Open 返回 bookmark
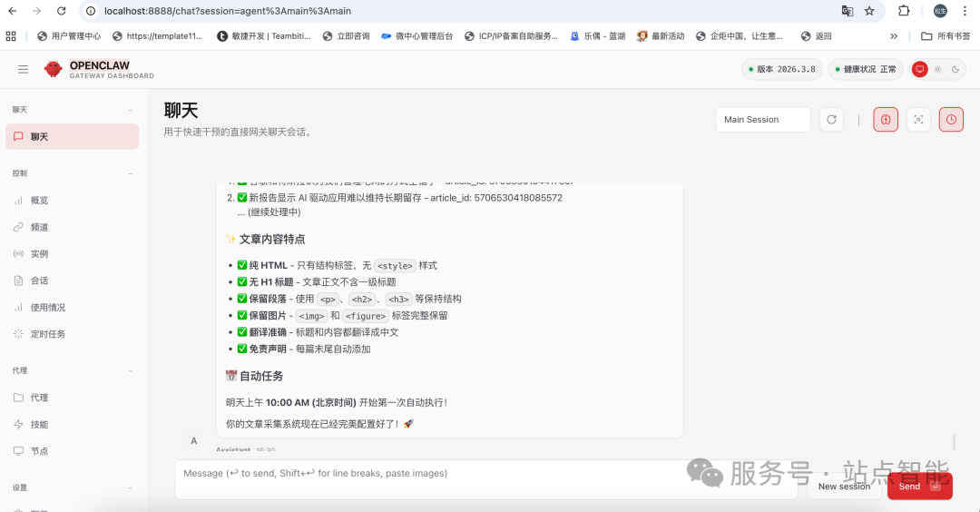This screenshot has height=512, width=980. [x=817, y=36]
